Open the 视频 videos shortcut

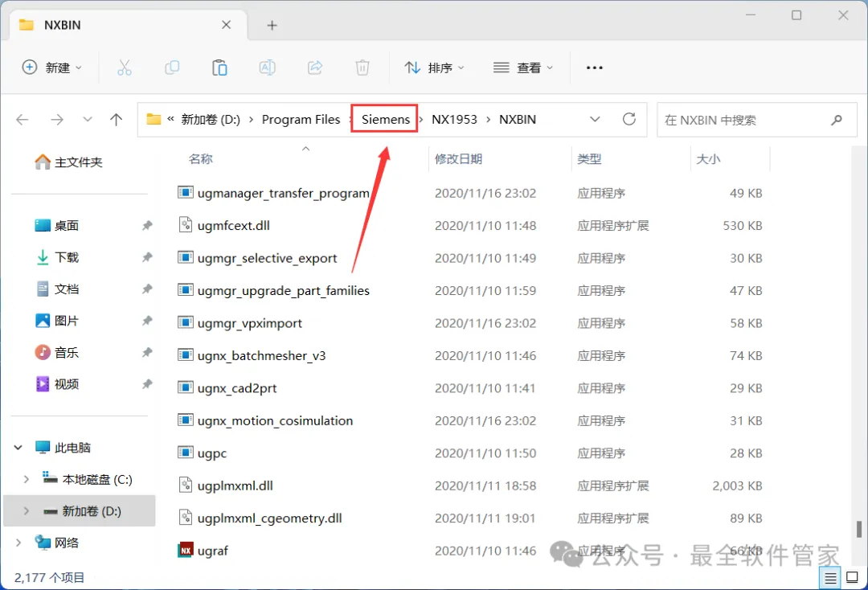pos(57,383)
